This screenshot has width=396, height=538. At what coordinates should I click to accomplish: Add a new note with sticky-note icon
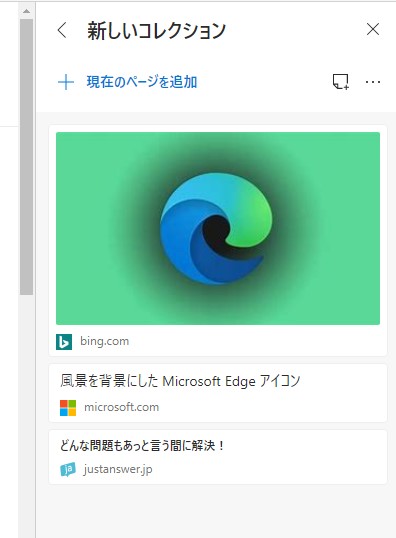341,82
